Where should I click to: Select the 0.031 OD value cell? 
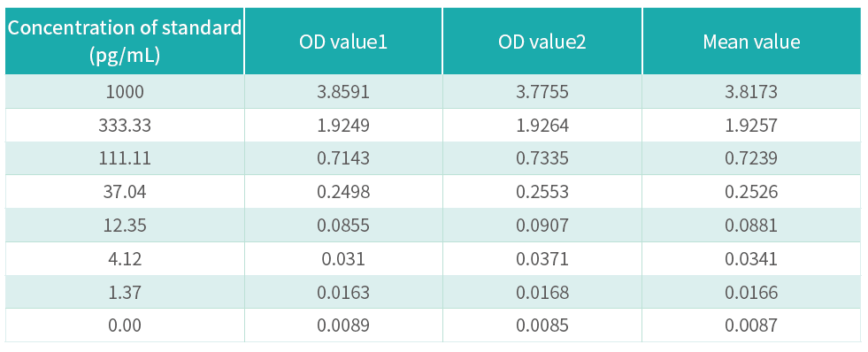[343, 258]
